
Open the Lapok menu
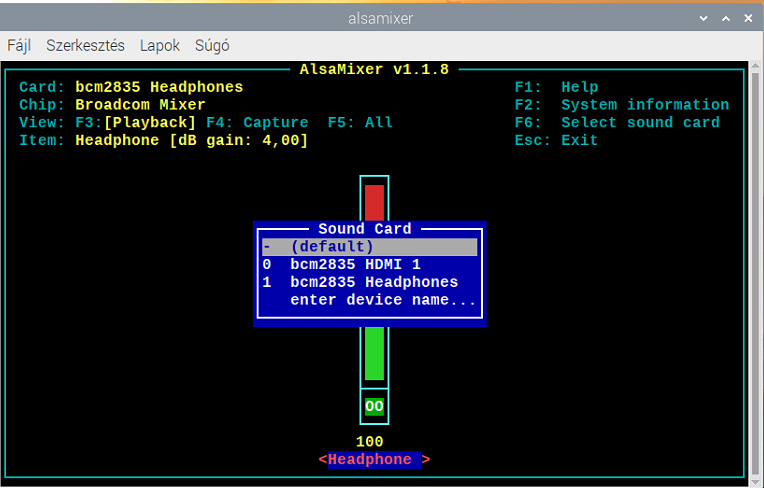(x=160, y=46)
